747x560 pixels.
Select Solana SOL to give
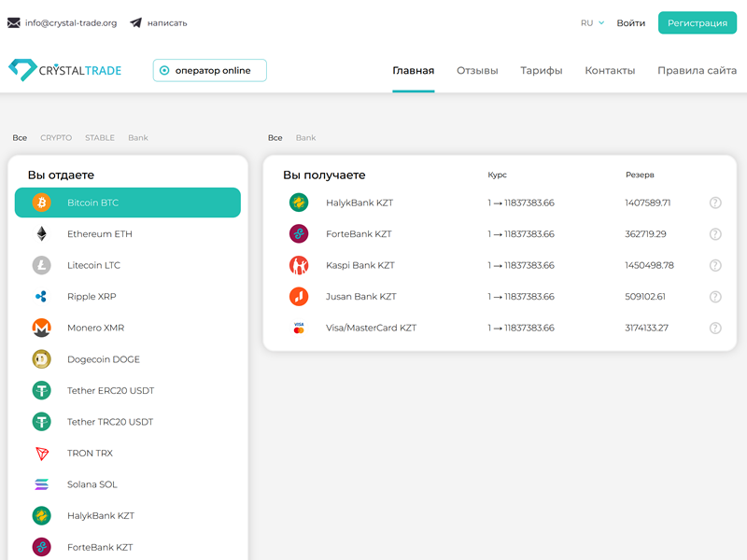click(128, 484)
